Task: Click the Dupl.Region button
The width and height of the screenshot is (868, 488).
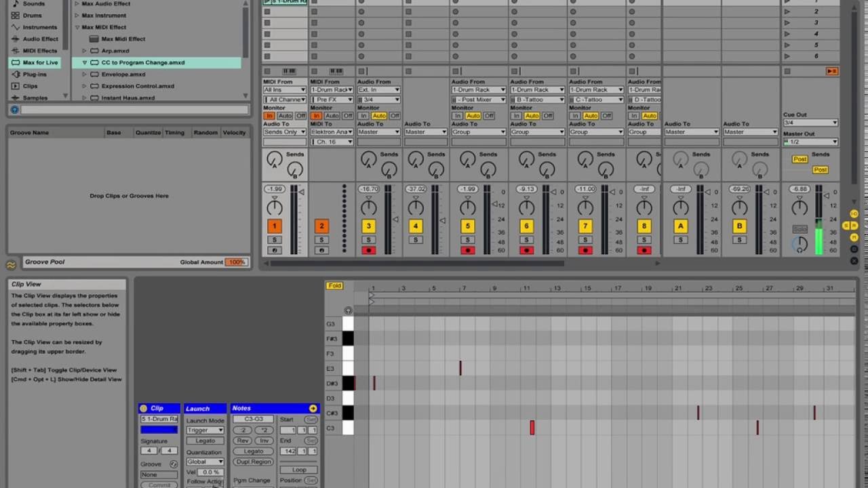Action: click(x=253, y=462)
